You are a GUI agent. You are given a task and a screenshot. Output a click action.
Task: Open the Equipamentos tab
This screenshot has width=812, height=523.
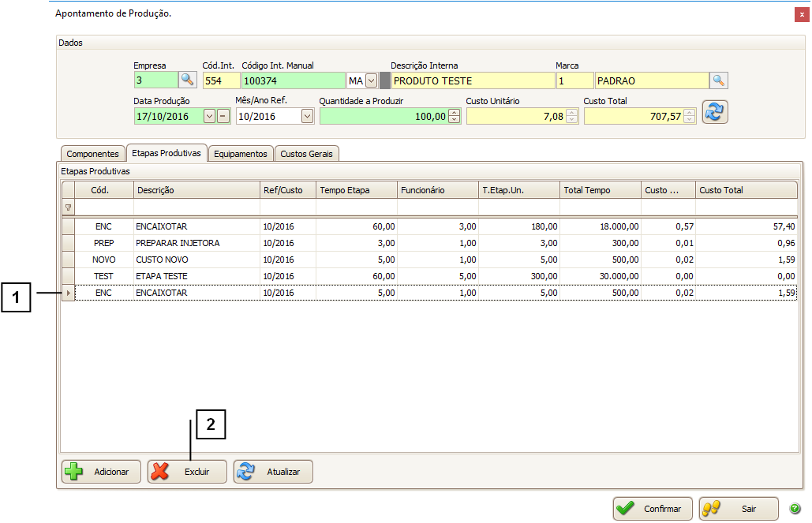241,154
